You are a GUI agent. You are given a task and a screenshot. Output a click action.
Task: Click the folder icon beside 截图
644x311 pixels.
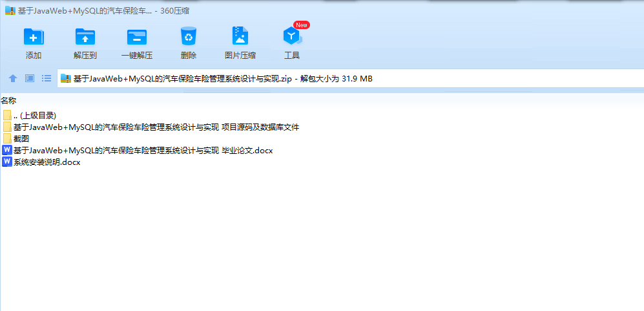pyautogui.click(x=7, y=138)
